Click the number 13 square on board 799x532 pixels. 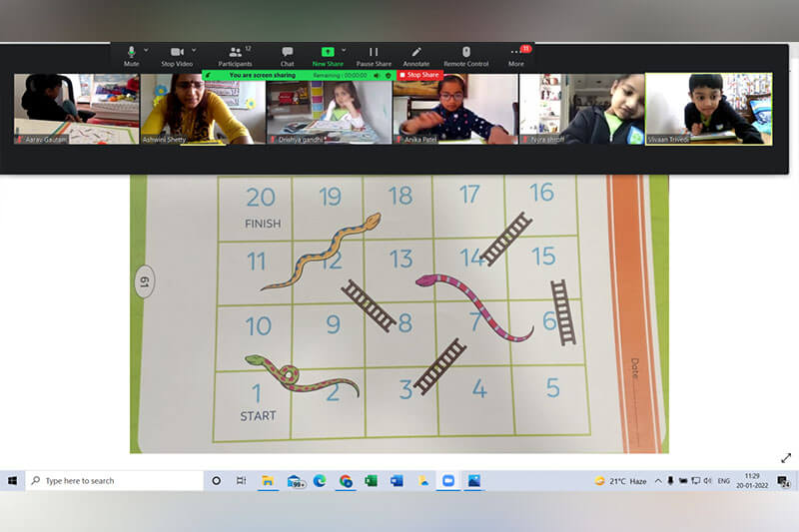tap(400, 270)
